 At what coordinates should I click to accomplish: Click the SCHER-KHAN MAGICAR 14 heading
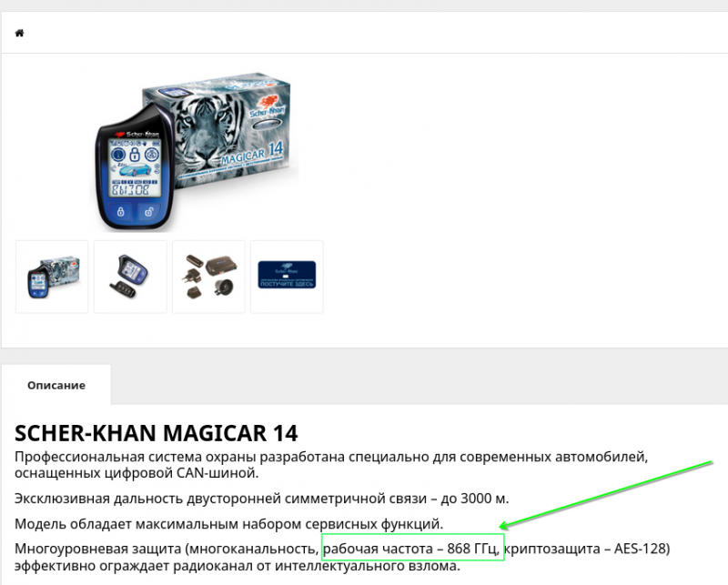[156, 433]
